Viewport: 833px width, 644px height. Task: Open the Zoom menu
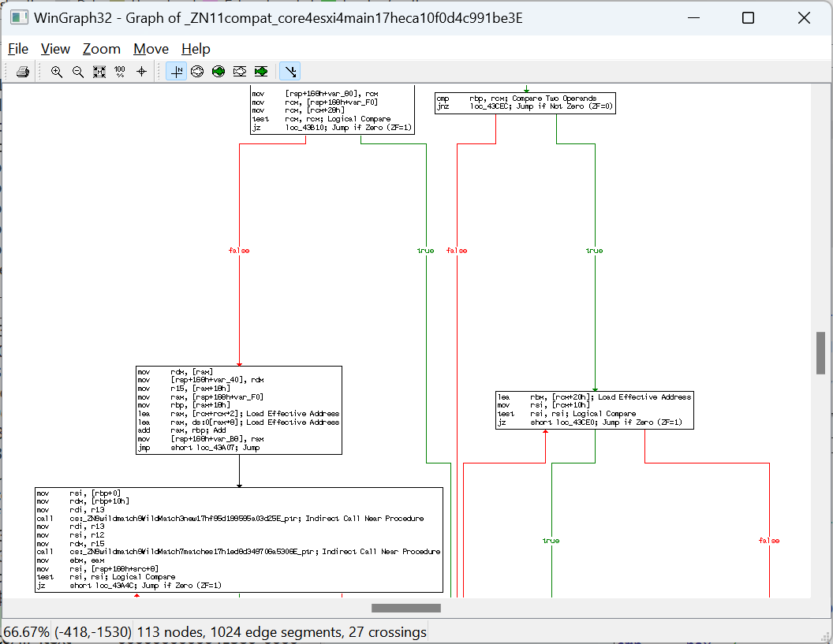tap(101, 49)
